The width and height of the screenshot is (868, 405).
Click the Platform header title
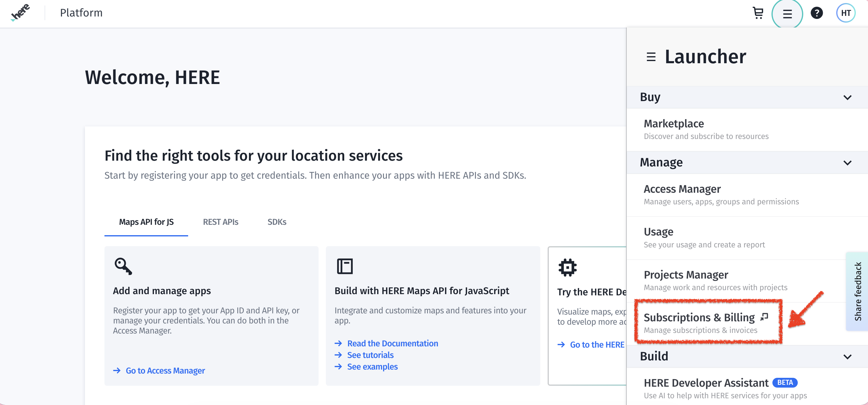click(81, 13)
